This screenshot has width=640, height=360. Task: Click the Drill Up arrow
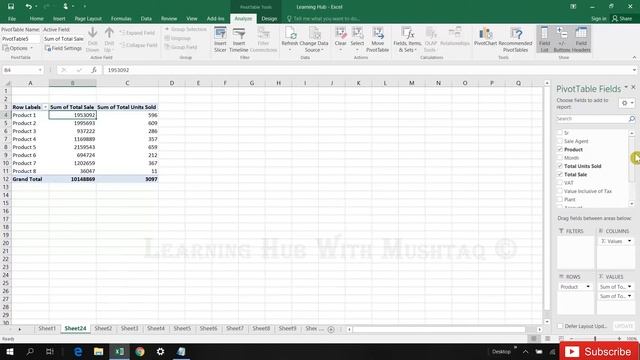point(109,39)
